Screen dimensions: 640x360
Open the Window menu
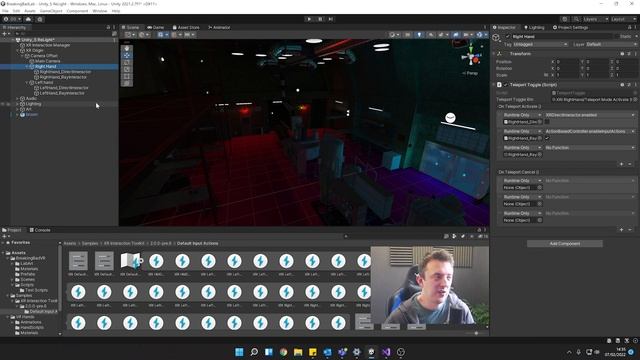(x=100, y=11)
